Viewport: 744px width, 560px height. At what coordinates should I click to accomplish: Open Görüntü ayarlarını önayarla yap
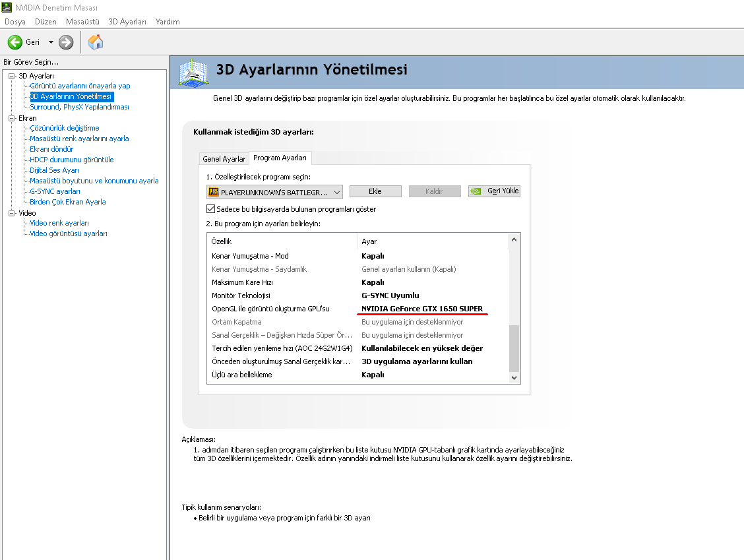80,86
